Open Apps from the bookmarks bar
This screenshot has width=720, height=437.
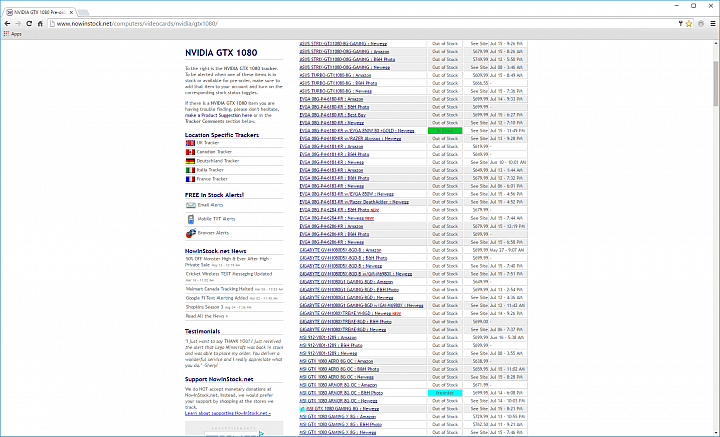12,34
